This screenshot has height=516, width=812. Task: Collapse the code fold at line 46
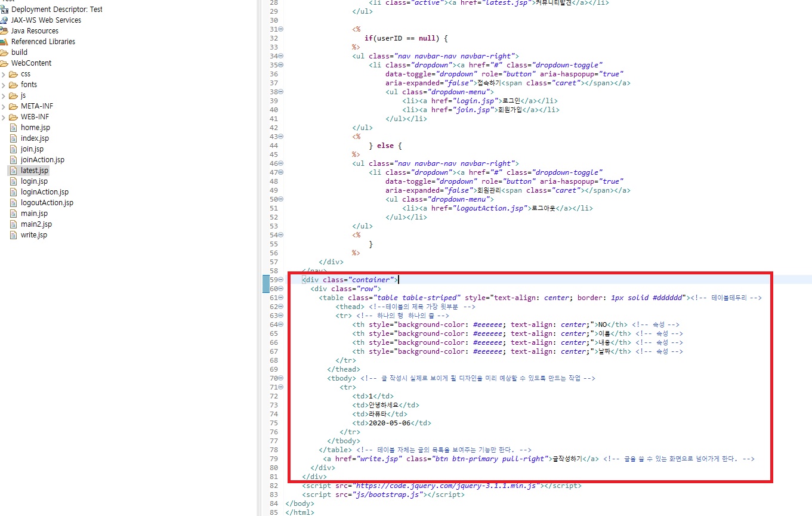tap(281, 163)
